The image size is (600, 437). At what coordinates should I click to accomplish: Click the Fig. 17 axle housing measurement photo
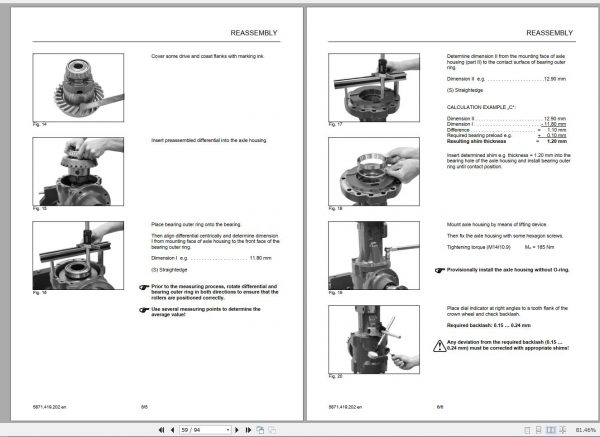(374, 88)
